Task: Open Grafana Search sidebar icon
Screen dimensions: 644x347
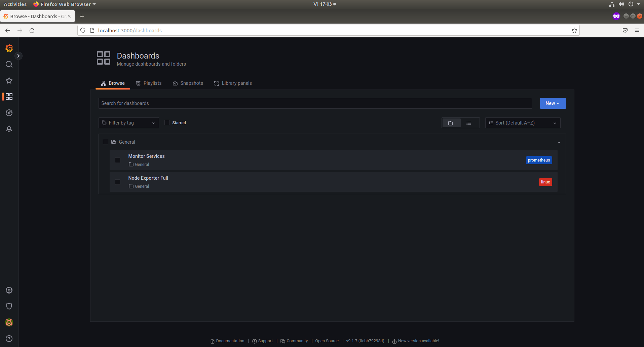Action: tap(9, 64)
